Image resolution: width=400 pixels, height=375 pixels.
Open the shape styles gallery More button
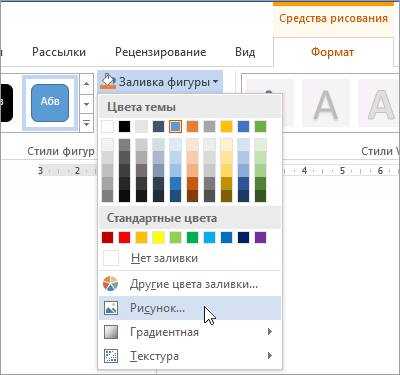[86, 124]
